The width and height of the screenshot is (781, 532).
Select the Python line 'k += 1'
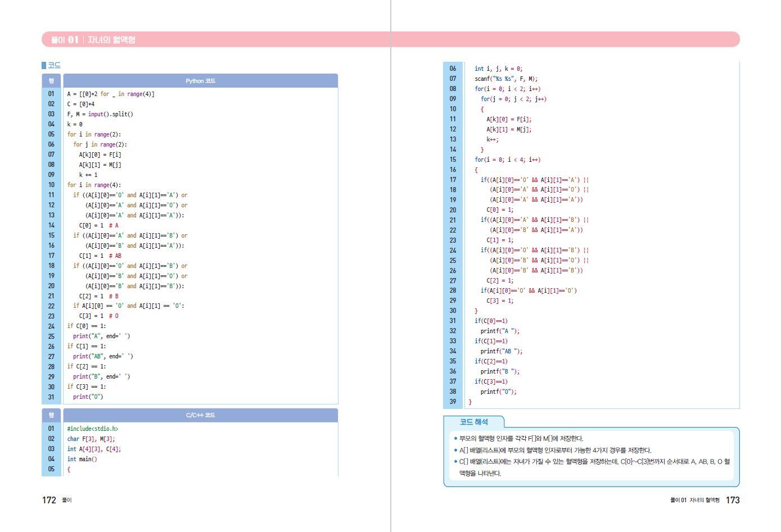click(x=88, y=175)
